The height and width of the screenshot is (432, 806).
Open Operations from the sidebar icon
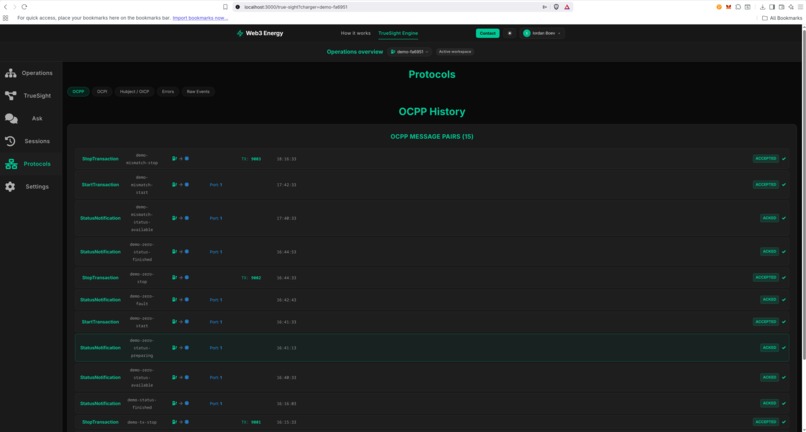click(10, 73)
